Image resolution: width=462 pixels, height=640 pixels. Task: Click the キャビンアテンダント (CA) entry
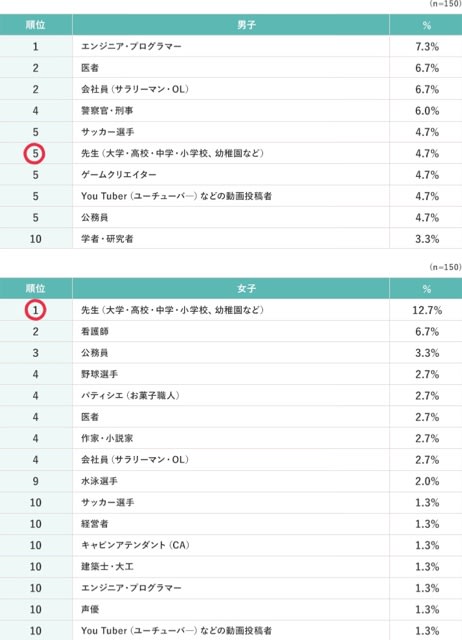135,545
